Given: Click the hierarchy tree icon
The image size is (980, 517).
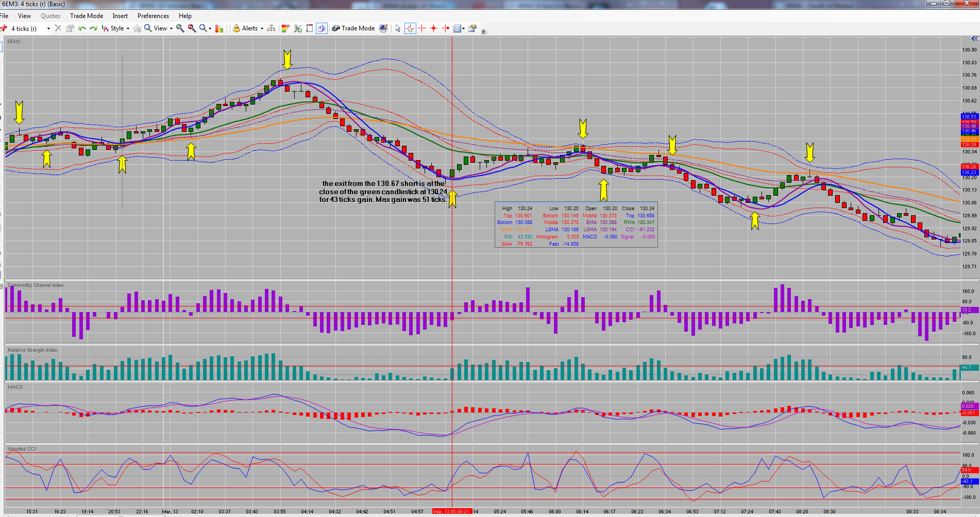Looking at the screenshot, I should 271,28.
